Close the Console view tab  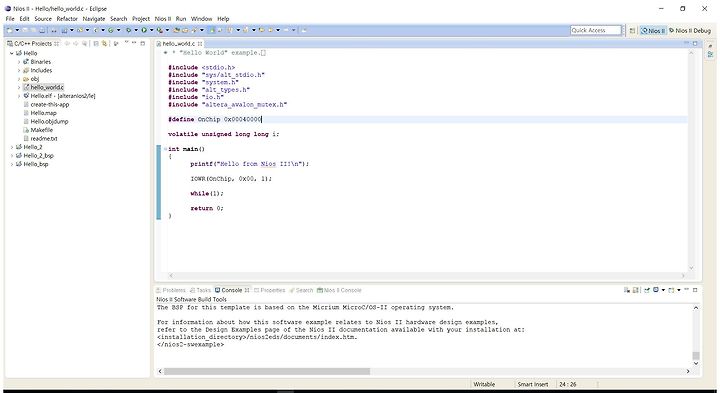point(247,290)
